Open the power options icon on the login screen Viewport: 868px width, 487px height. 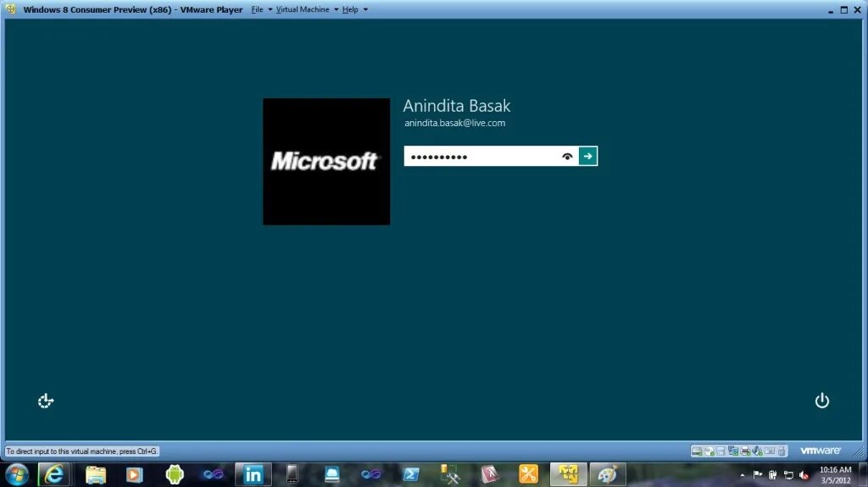click(822, 401)
